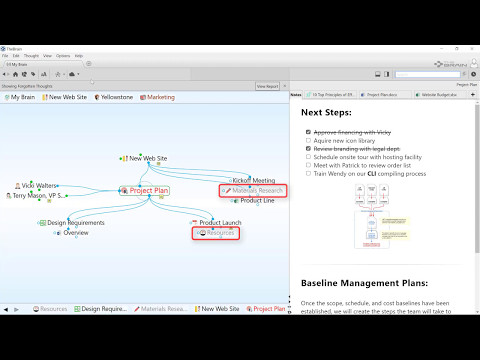Select the Materials Research thought in the plex
The width and height of the screenshot is (480, 360).
254,191
